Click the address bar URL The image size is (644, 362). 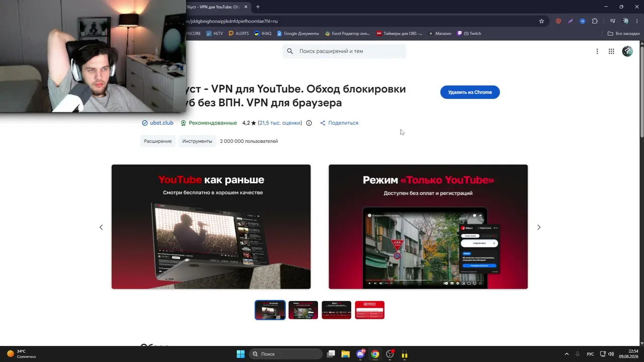point(232,21)
